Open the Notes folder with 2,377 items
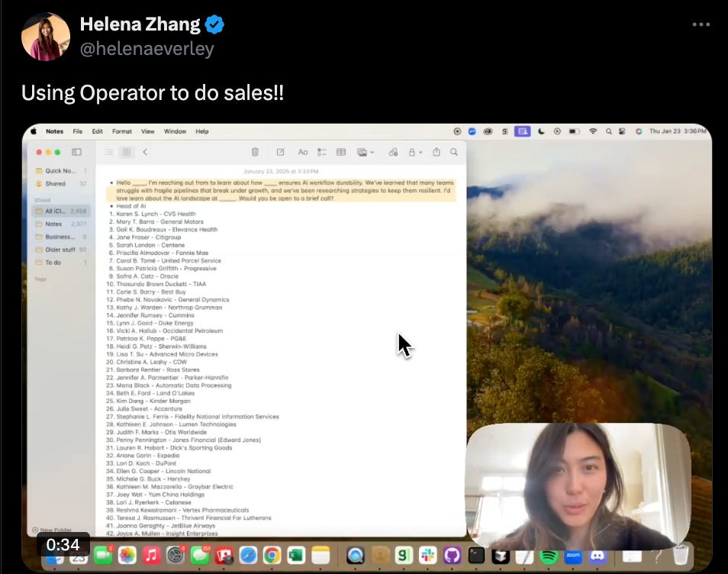Screen dimensions: 728x574 (61, 224)
